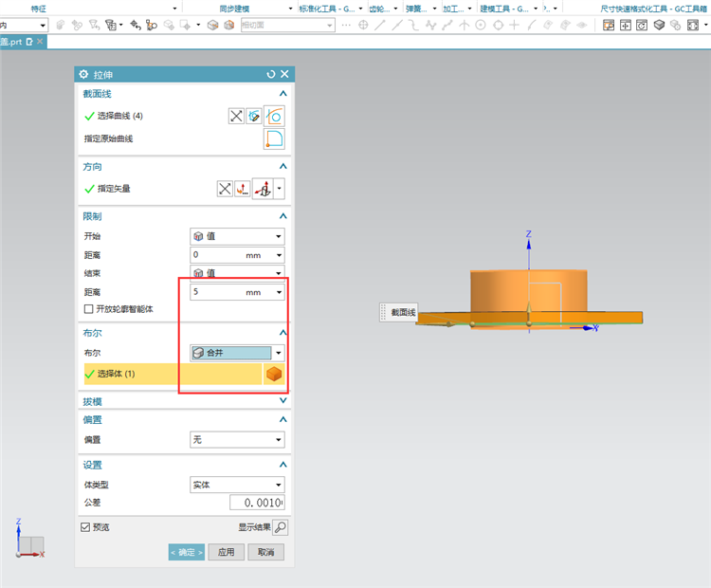
Task: Expand the 拔模 section
Action: 283,400
